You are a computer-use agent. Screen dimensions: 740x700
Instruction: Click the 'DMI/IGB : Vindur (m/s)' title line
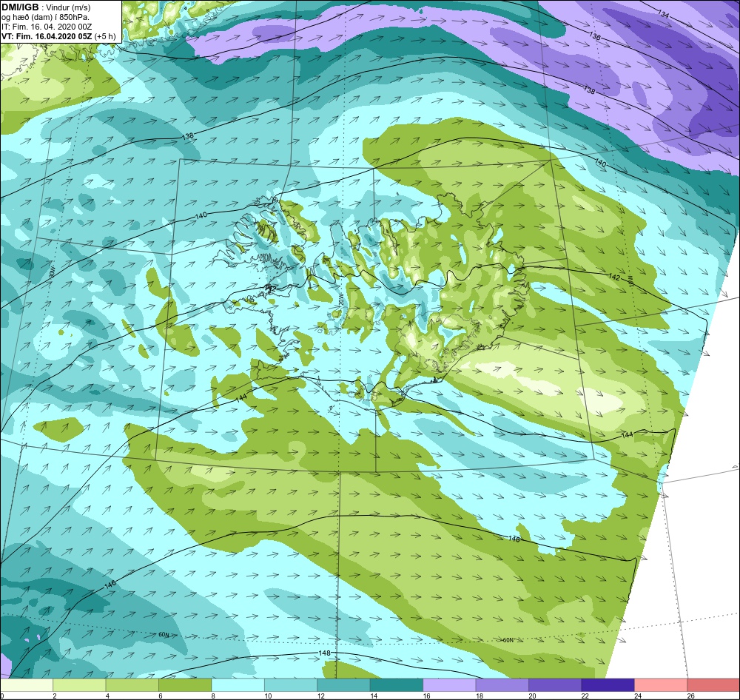click(x=46, y=7)
